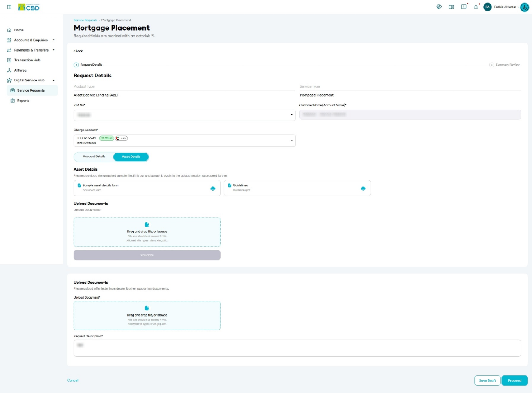Click the 'Mortgage Placement' breadcrumb text

point(116,20)
